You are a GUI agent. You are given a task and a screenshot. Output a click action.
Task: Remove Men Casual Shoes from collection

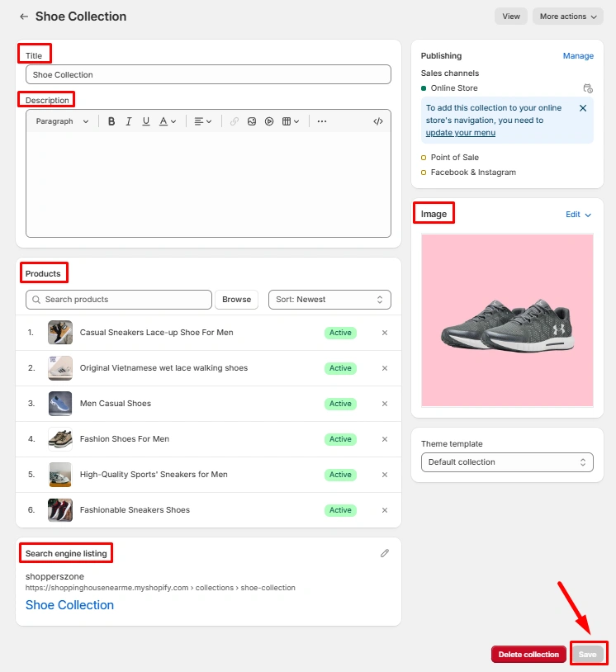click(x=384, y=404)
